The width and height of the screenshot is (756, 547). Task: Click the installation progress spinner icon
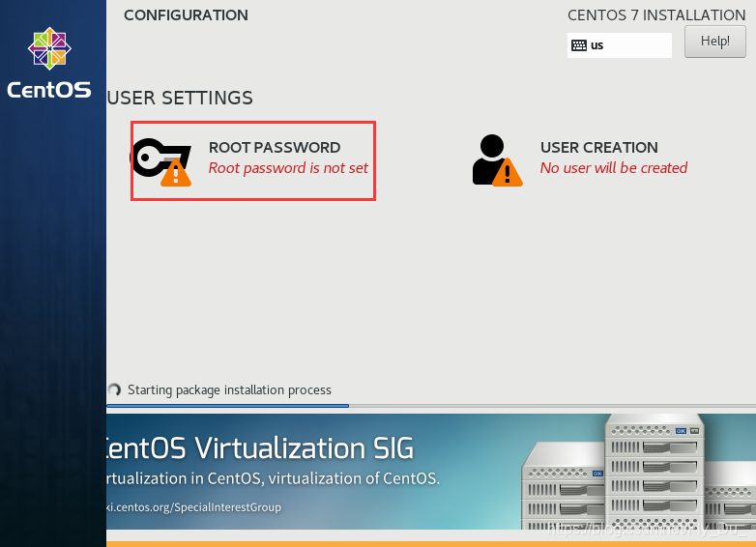(114, 389)
